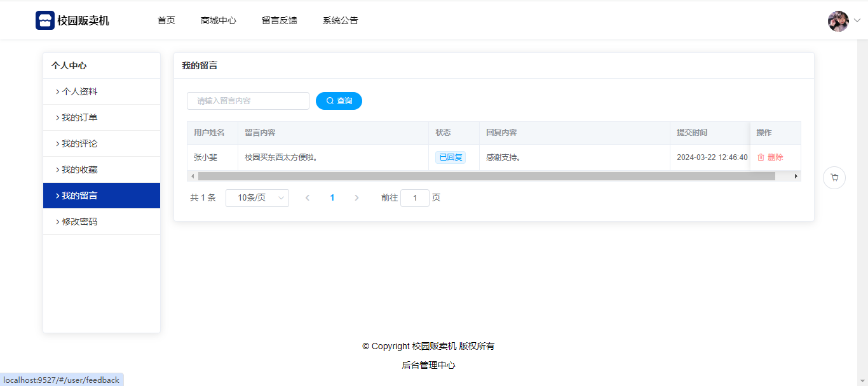Click the 后台管理中心 footer link

point(428,365)
